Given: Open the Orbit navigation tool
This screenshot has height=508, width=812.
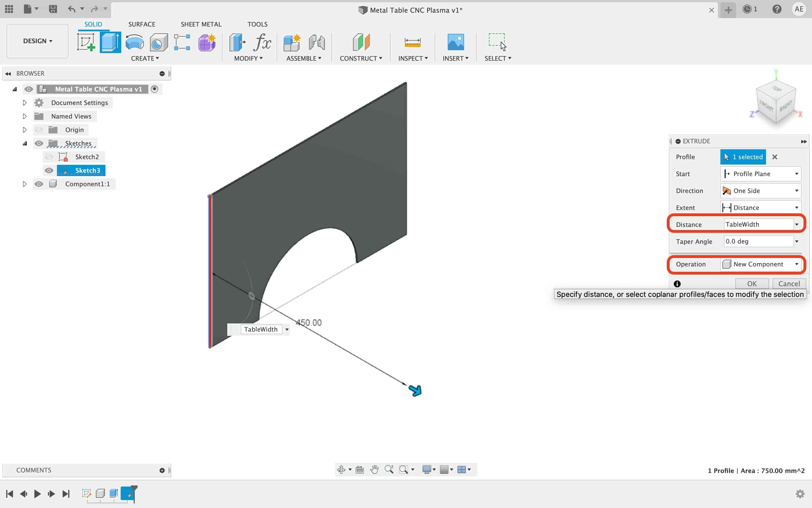Looking at the screenshot, I should tap(341, 469).
